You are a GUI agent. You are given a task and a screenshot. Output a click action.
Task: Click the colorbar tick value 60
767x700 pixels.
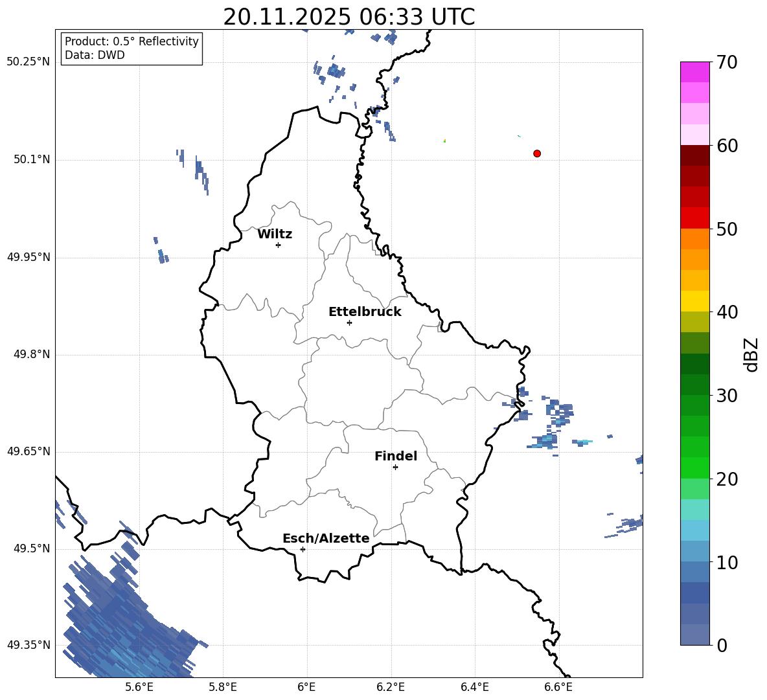click(727, 146)
